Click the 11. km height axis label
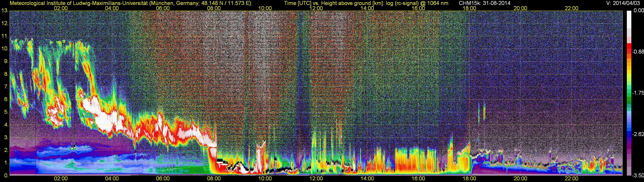 [5, 36]
